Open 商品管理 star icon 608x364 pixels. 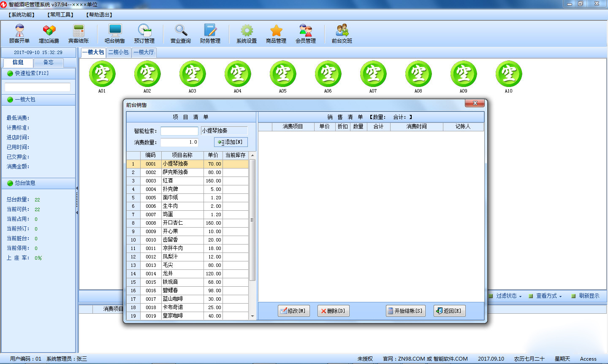(276, 34)
